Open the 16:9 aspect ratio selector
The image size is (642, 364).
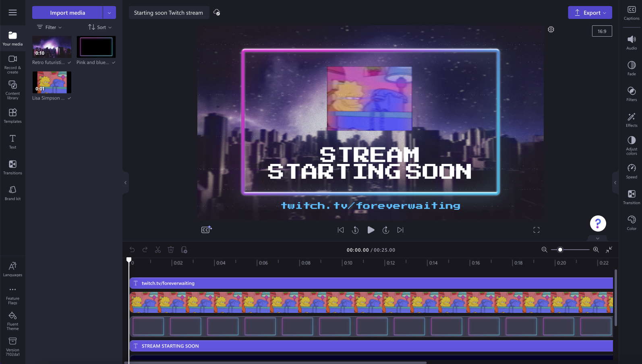602,31
